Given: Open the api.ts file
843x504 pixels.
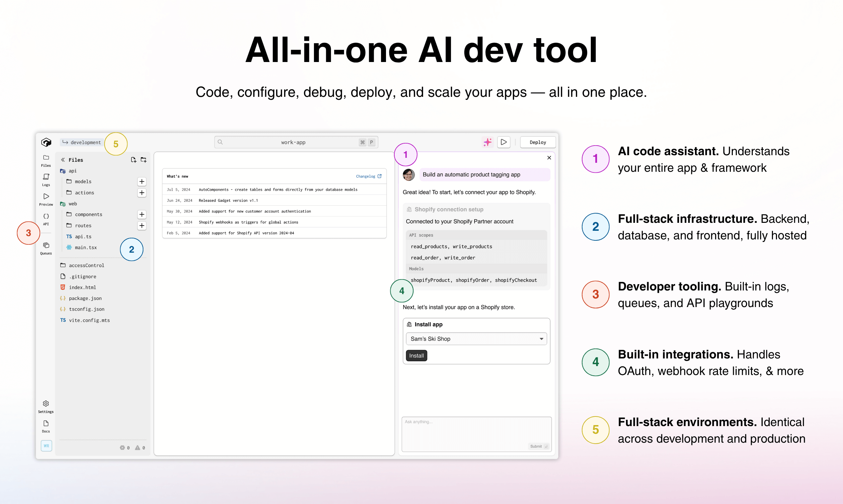Looking at the screenshot, I should [83, 236].
